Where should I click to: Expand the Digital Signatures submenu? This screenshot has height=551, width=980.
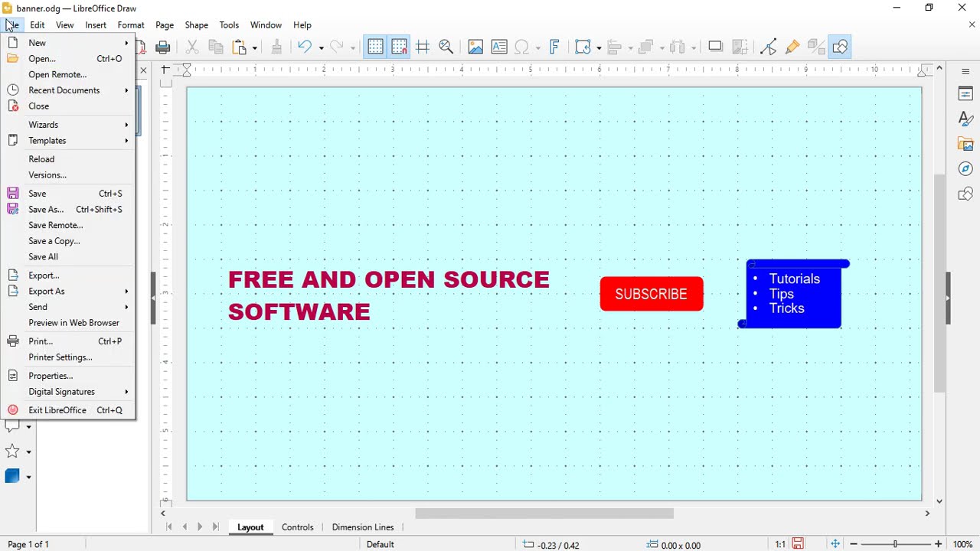point(69,392)
